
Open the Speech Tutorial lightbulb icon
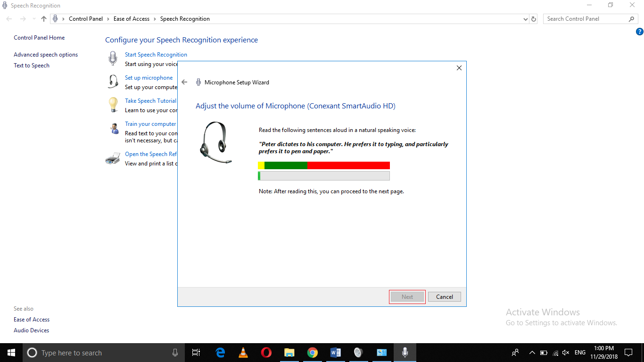click(112, 104)
